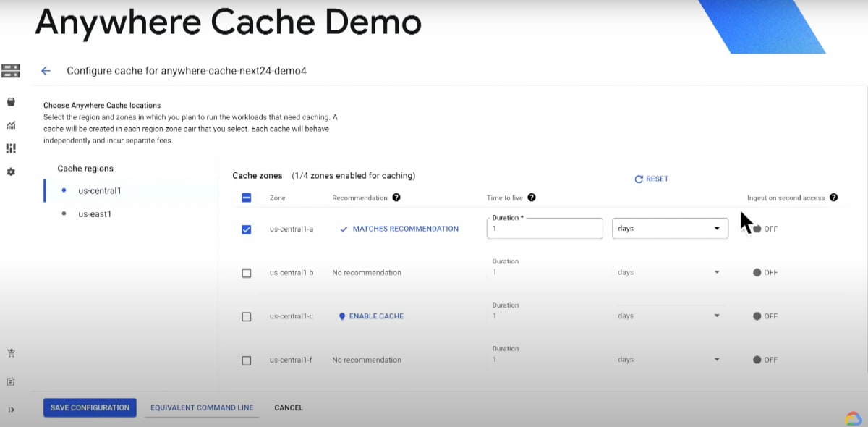
Task: Expand the sidebar with the chevron icon
Action: [11, 410]
